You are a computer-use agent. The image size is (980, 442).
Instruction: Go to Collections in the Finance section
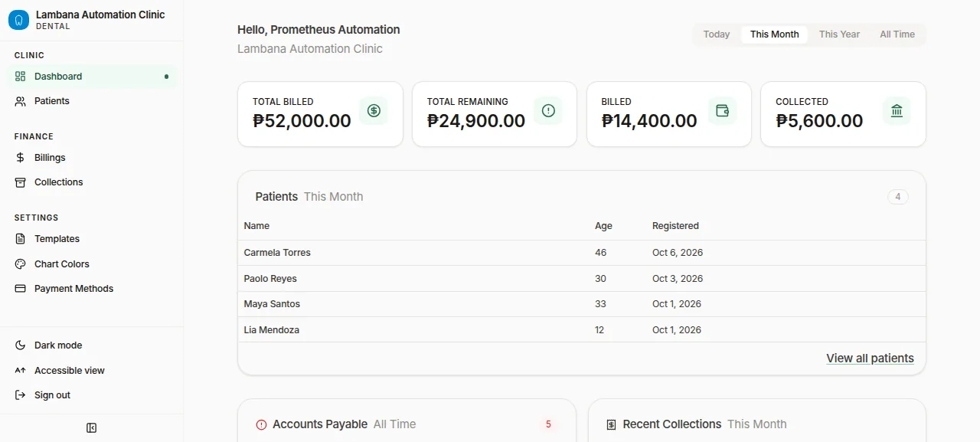tap(92, 182)
